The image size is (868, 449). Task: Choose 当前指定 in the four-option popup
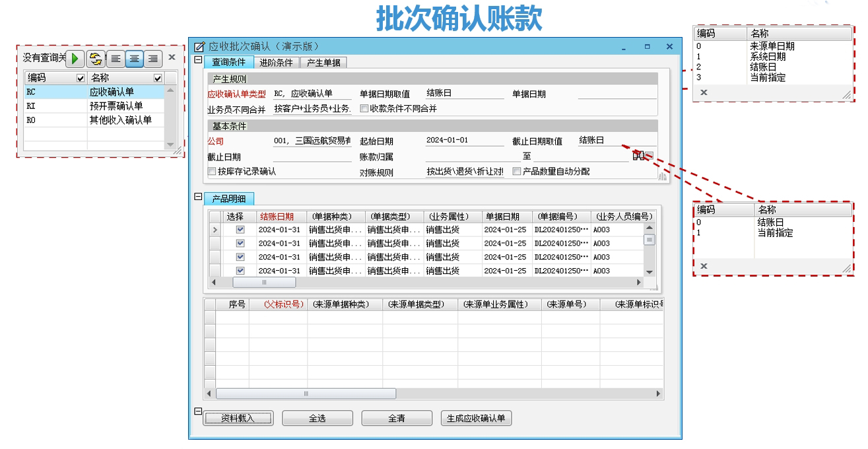[x=768, y=77]
